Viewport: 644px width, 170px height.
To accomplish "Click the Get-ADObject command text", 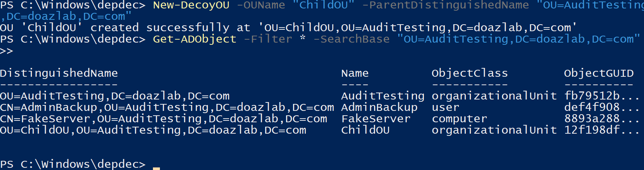I will pyautogui.click(x=194, y=39).
